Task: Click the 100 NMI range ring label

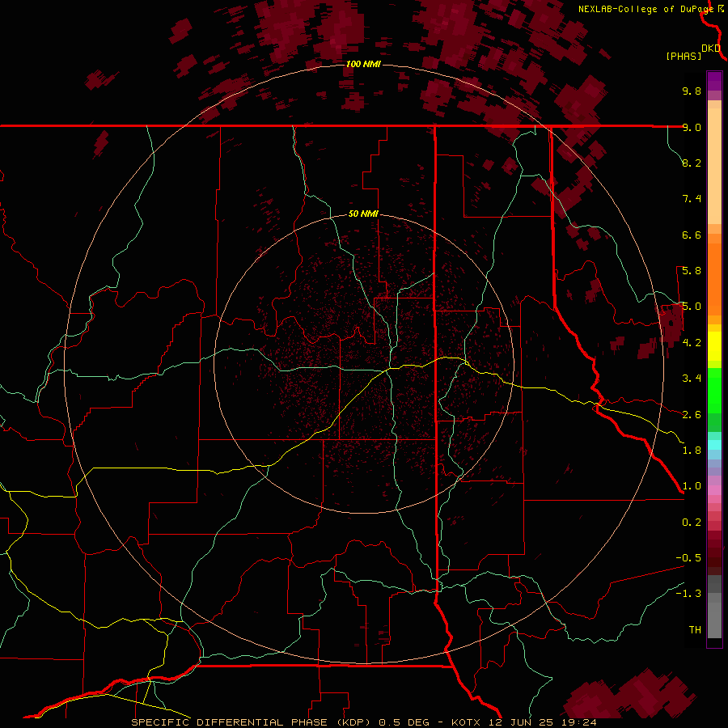Action: point(363,64)
